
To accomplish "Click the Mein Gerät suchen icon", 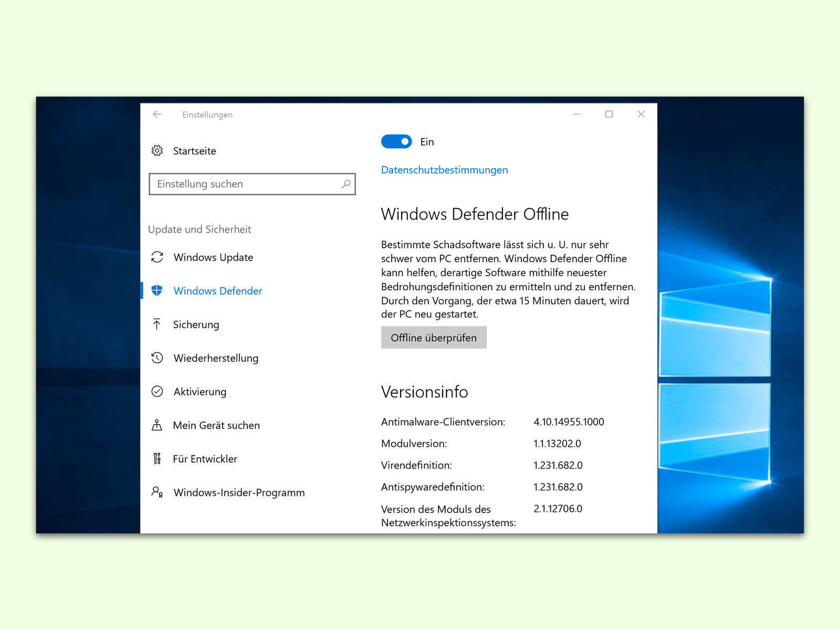I will point(156,425).
